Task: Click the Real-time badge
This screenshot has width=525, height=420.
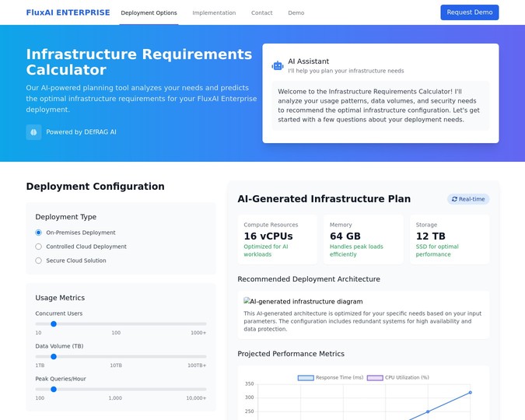Action: click(468, 199)
